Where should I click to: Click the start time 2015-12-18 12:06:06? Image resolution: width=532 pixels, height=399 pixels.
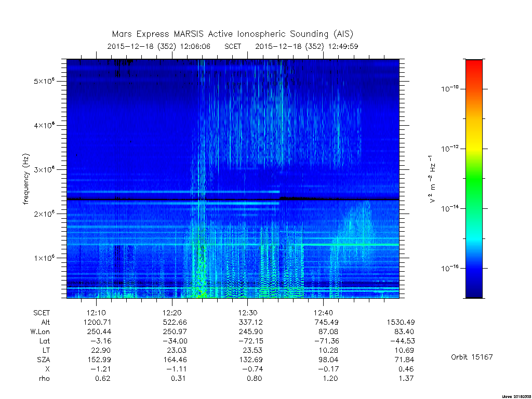click(159, 46)
